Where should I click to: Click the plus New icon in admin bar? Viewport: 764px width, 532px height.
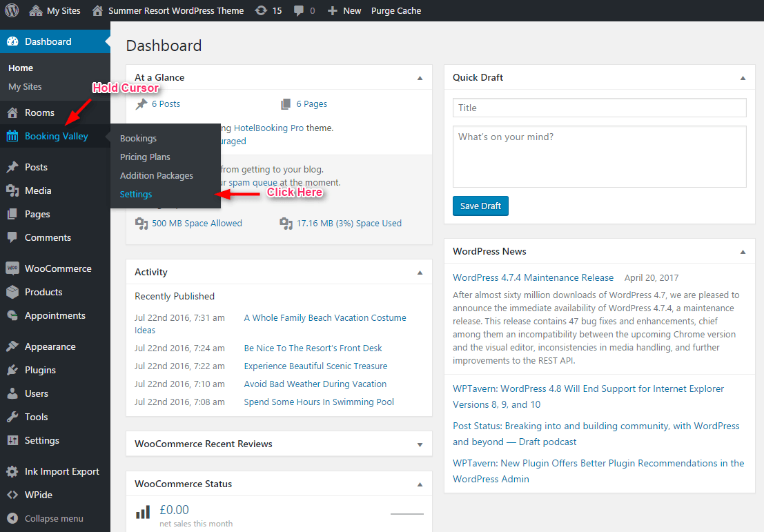332,11
